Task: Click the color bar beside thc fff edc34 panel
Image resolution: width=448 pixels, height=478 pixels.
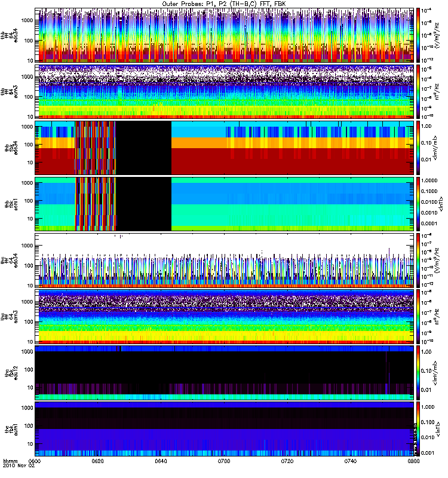Action: point(418,261)
